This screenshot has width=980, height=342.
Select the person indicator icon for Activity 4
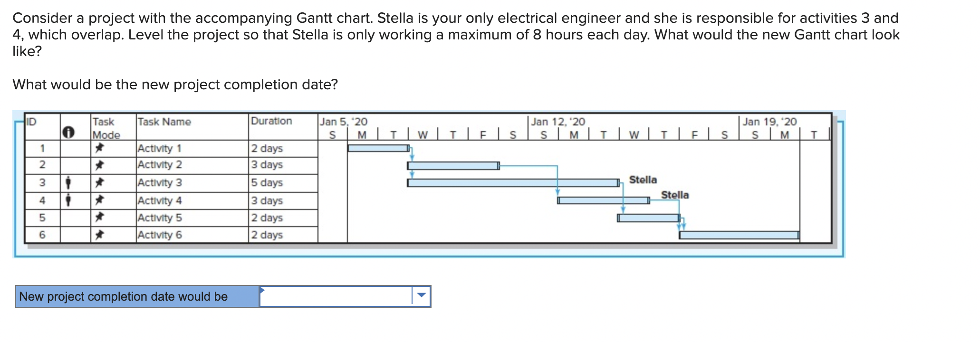pyautogui.click(x=69, y=200)
